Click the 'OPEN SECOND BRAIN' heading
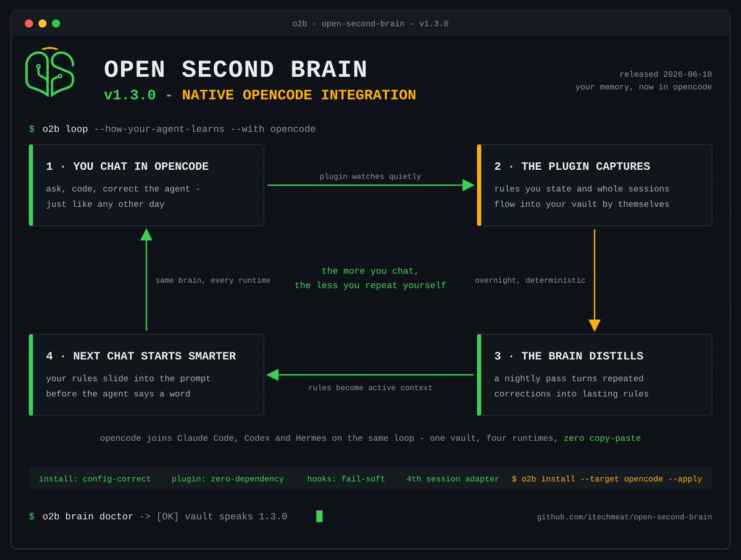Screen dimensions: 741x560 point(236,70)
